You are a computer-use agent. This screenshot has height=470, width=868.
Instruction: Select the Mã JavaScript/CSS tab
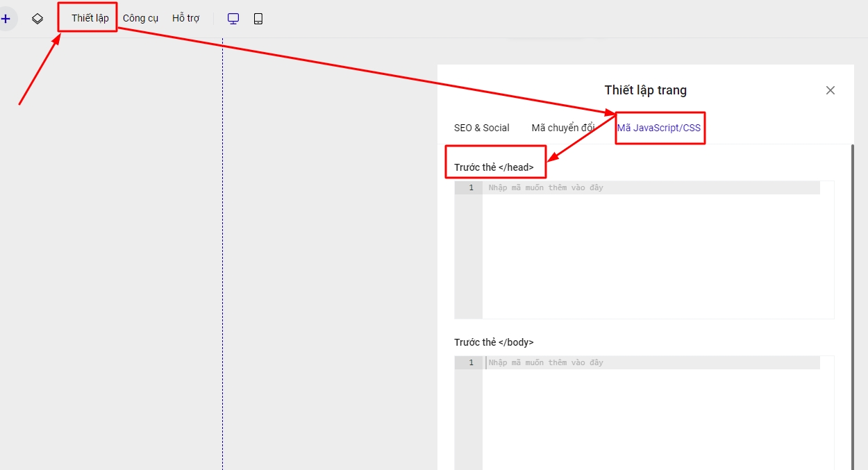tap(658, 128)
